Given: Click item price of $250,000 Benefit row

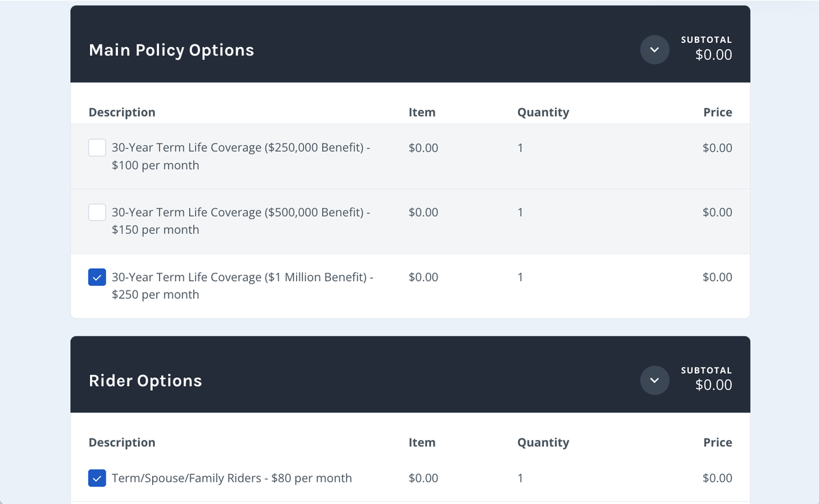Looking at the screenshot, I should [x=424, y=148].
